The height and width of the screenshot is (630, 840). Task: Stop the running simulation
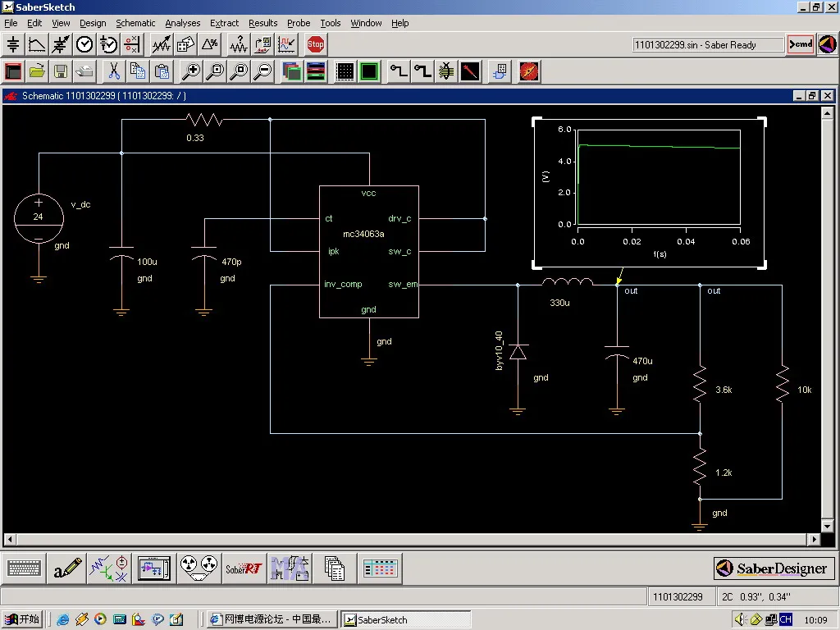316,44
